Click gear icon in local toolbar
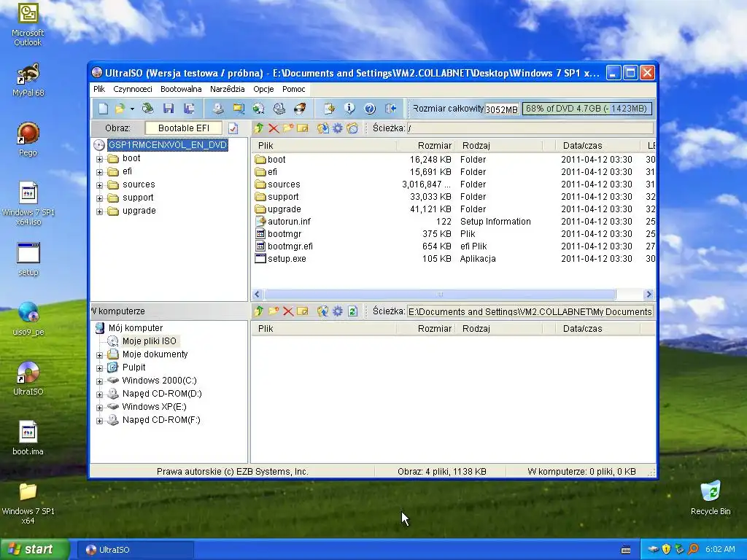The height and width of the screenshot is (560, 747). [x=337, y=311]
